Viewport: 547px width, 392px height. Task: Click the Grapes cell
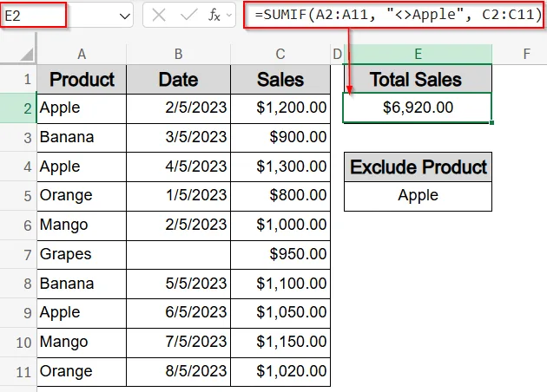[x=82, y=254]
